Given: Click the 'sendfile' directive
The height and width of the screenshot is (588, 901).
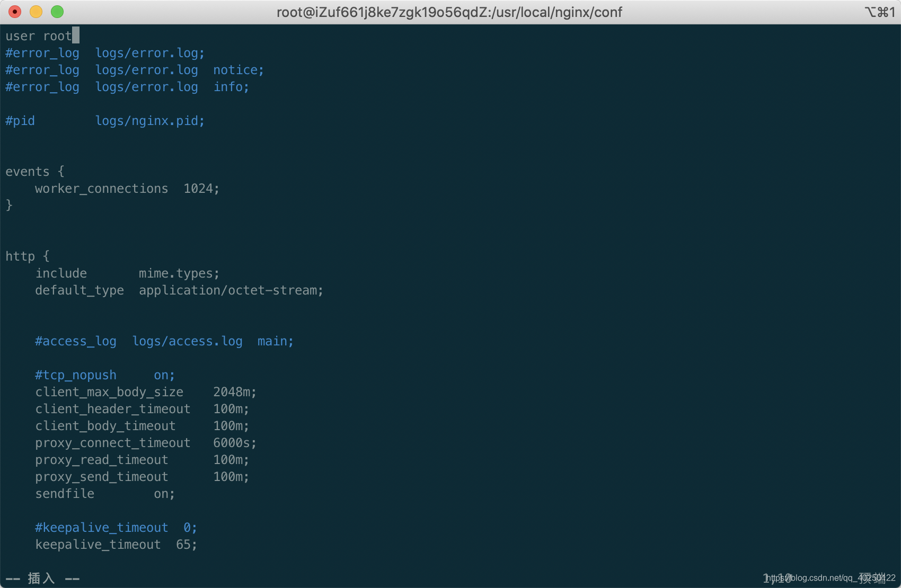Looking at the screenshot, I should click(65, 494).
